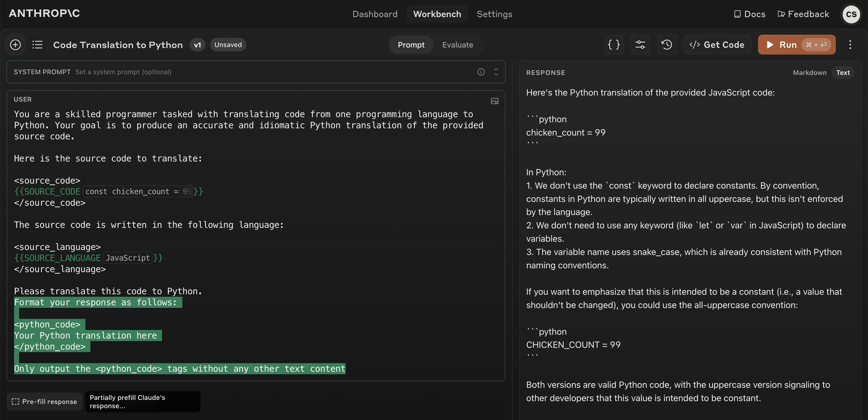Switch response view to Markdown
The width and height of the screenshot is (868, 420).
tap(809, 72)
